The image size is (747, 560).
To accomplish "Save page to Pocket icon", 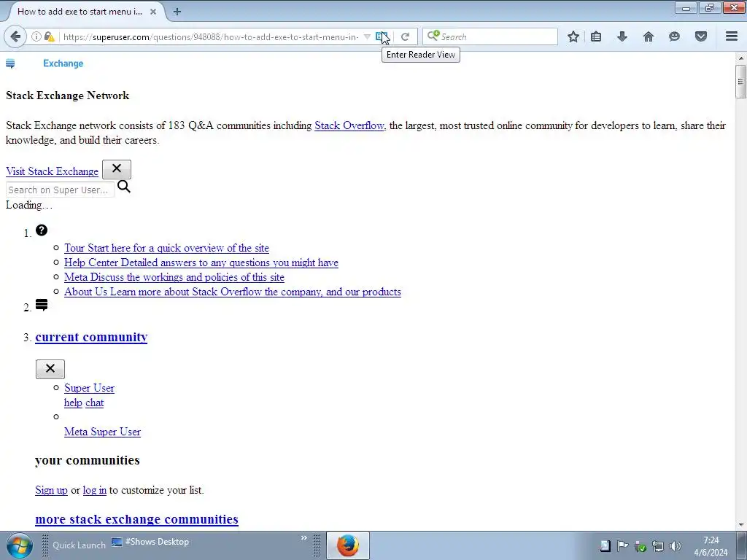I will [701, 36].
